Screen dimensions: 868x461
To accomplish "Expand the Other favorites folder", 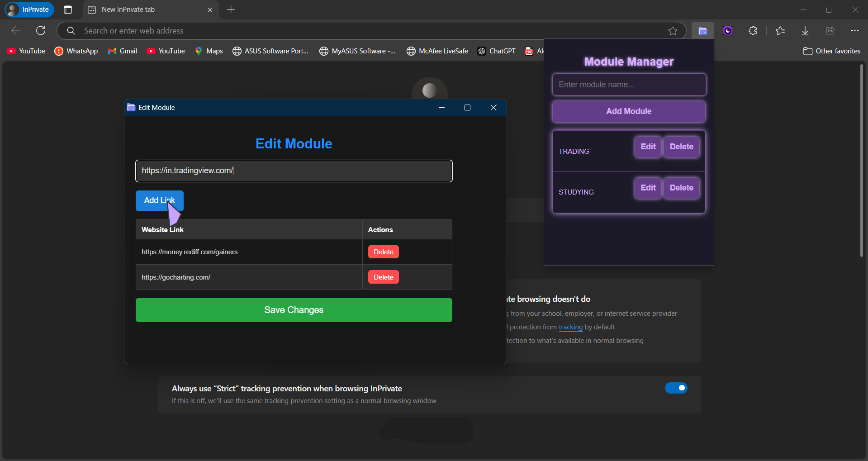I will (x=831, y=51).
